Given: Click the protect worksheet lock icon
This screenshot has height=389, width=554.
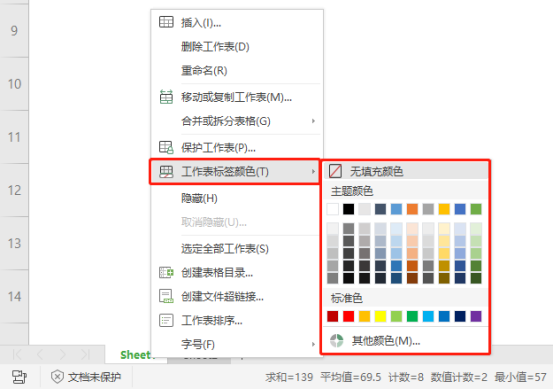Looking at the screenshot, I should [x=166, y=147].
